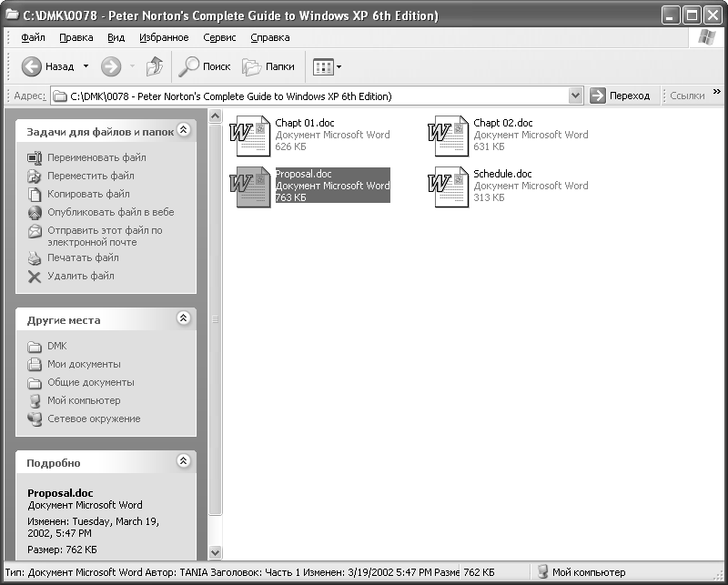728x585 pixels.
Task: Click the 'Удалить файл' task link
Action: pos(81,276)
